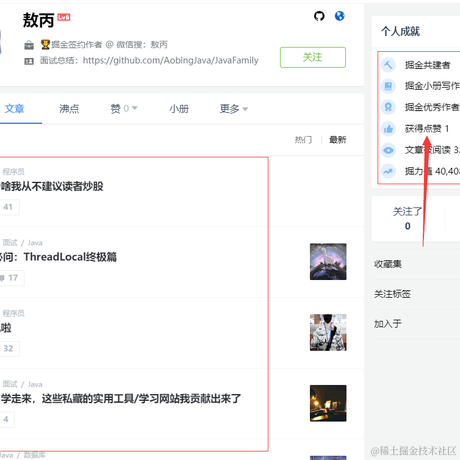Click the 掘金优秀作者 badge icon
Screen dimensions: 460x460
tap(388, 107)
